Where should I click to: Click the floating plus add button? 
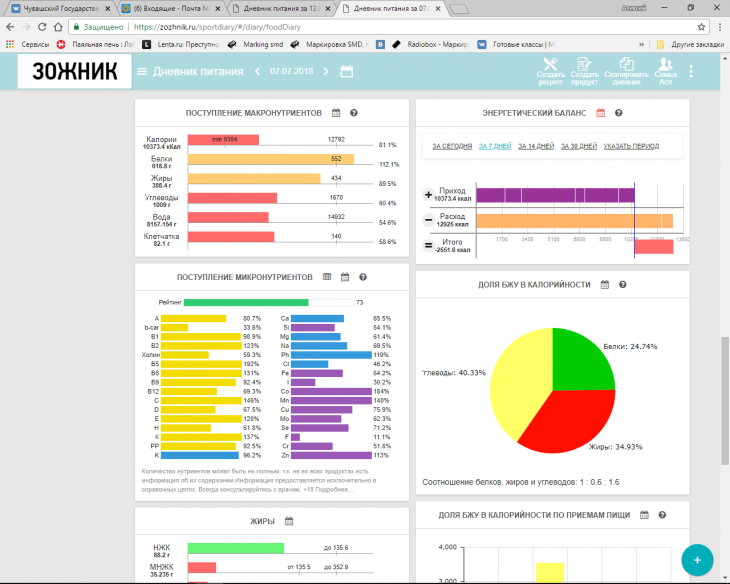coord(697,558)
